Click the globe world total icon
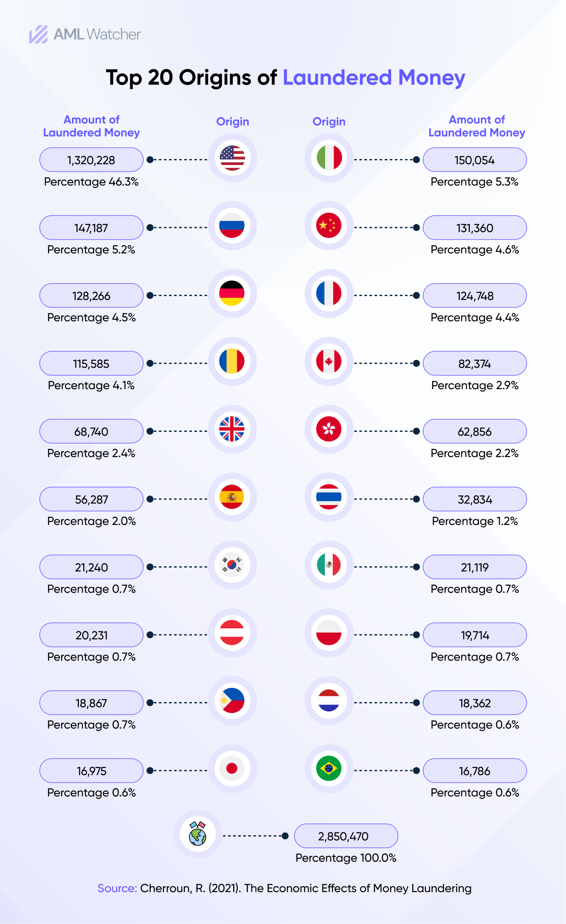The width and height of the screenshot is (566, 924). coord(198,834)
